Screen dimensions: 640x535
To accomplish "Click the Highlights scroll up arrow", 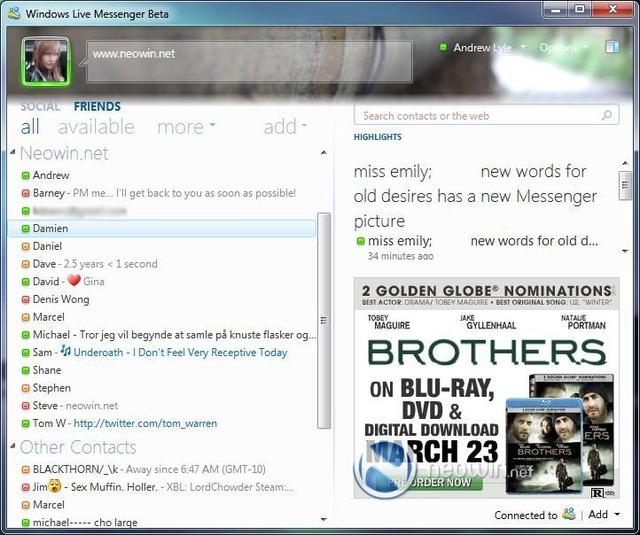I will (625, 163).
